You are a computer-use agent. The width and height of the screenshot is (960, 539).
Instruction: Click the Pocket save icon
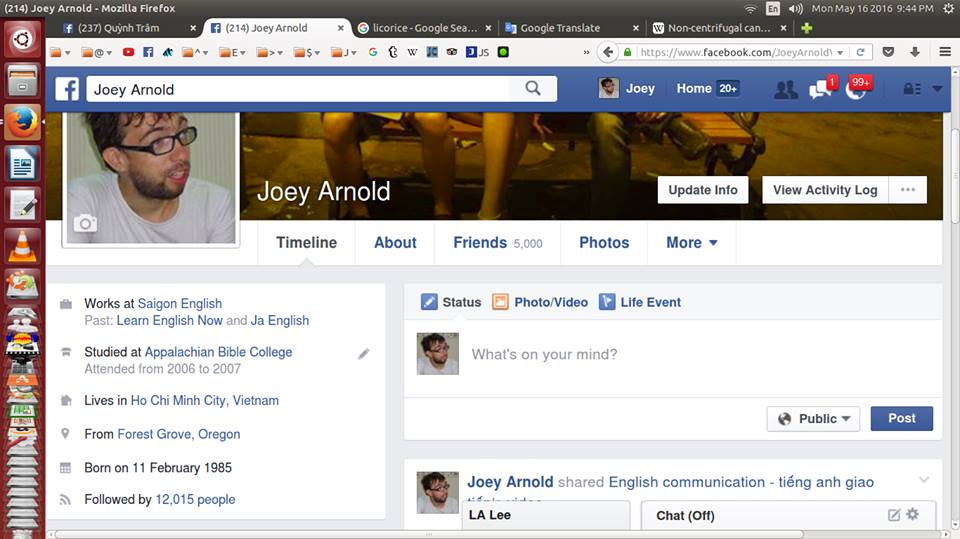888,52
